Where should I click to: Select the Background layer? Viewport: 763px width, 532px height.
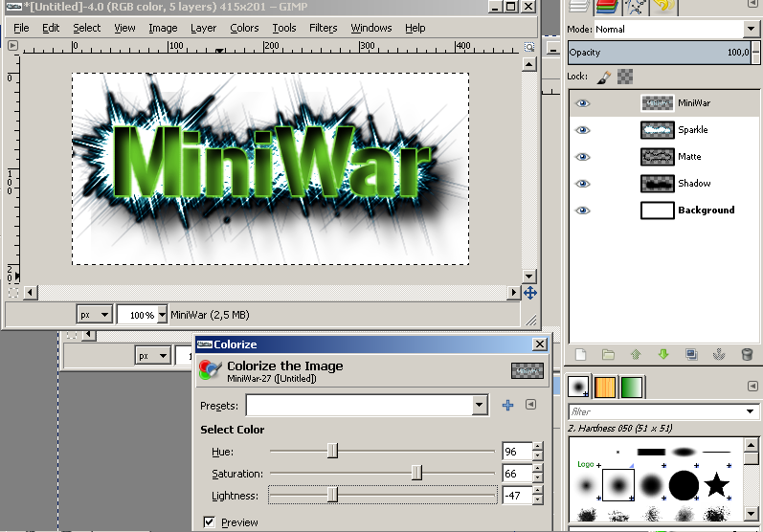pyautogui.click(x=706, y=211)
